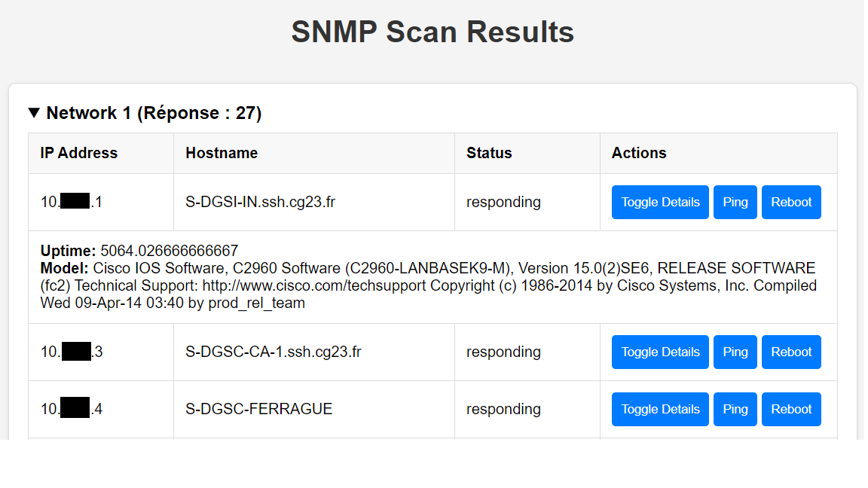This screenshot has width=868, height=488.
Task: Reboot the S-DGSC-FERRAGUE device
Action: click(791, 409)
